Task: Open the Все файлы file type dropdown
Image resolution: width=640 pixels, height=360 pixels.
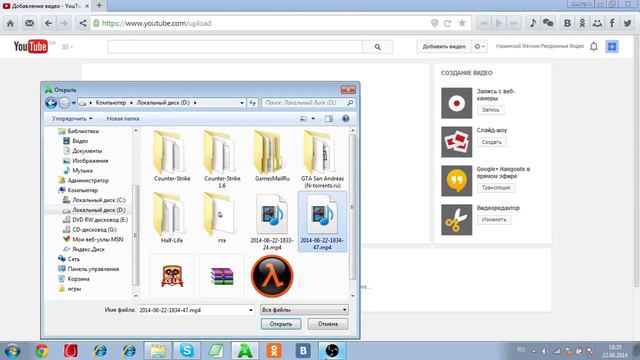Action: click(x=304, y=310)
